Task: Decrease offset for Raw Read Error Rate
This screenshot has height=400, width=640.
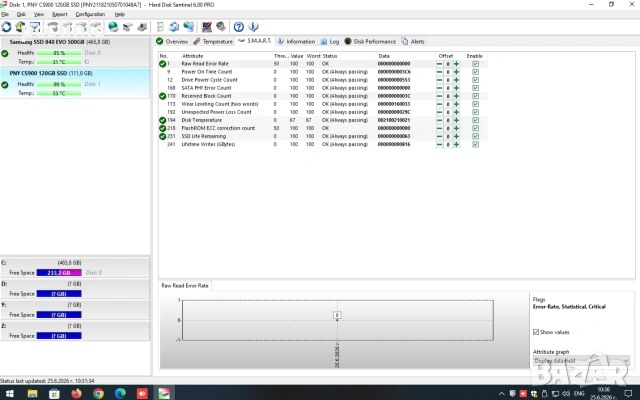Action: (439, 64)
